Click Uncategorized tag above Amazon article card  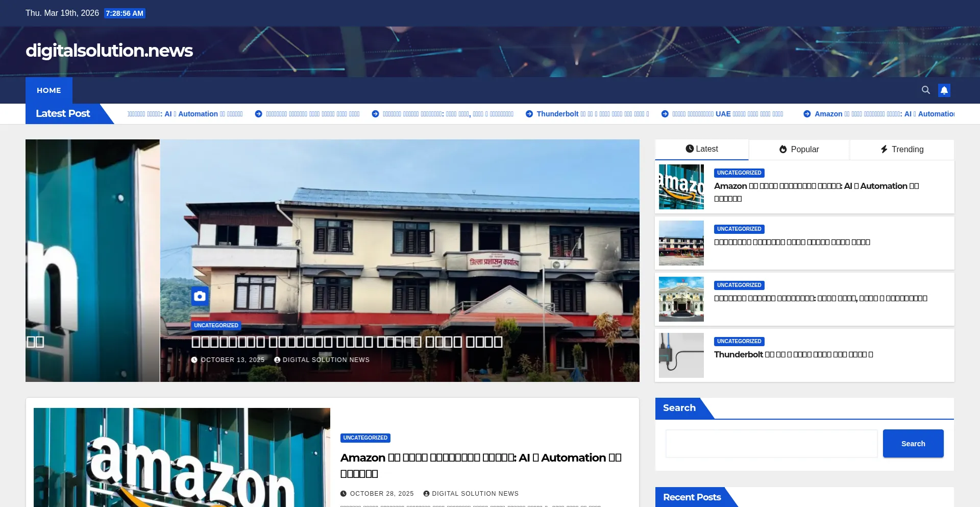[365, 438]
